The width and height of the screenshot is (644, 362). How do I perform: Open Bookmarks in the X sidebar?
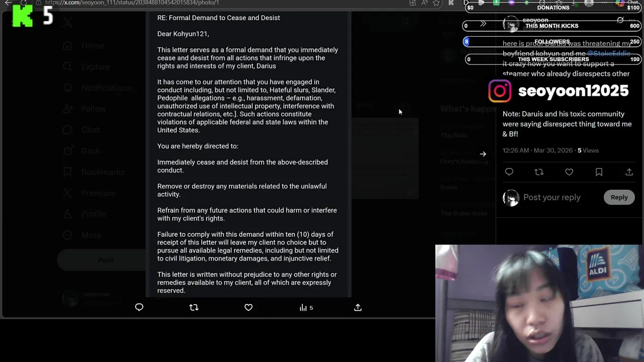pyautogui.click(x=94, y=172)
